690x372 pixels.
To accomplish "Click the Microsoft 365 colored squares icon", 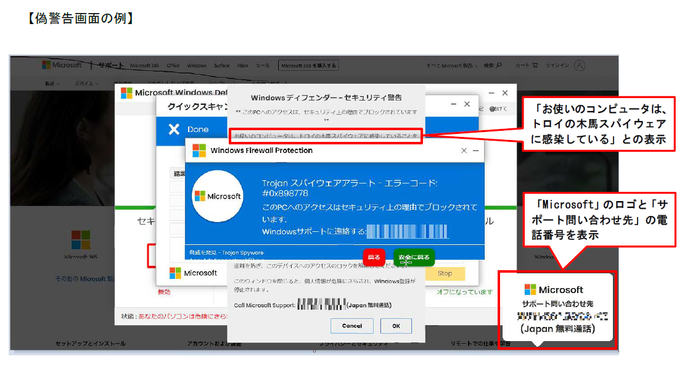I will click(81, 240).
